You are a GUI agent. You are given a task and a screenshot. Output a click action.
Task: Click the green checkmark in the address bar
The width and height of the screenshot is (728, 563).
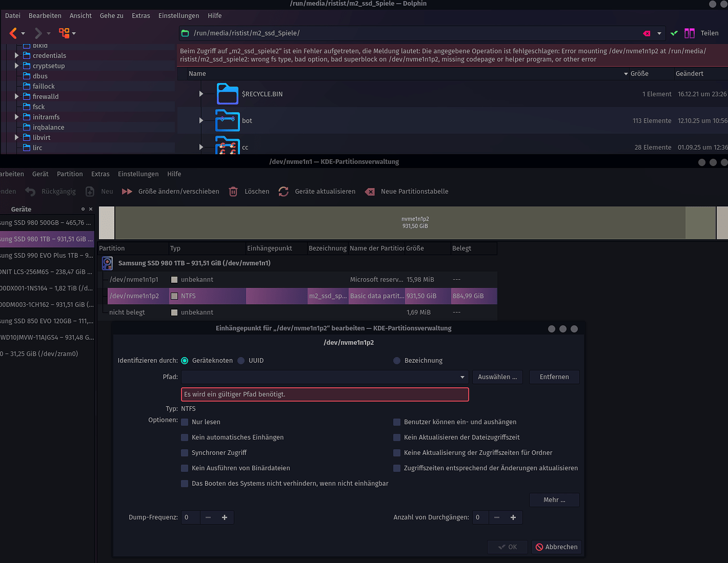click(x=674, y=33)
